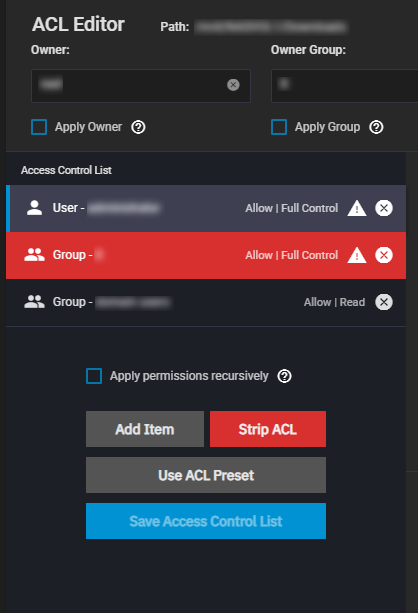418x613 pixels.
Task: Remove the red Group Full Control entry
Action: (384, 255)
